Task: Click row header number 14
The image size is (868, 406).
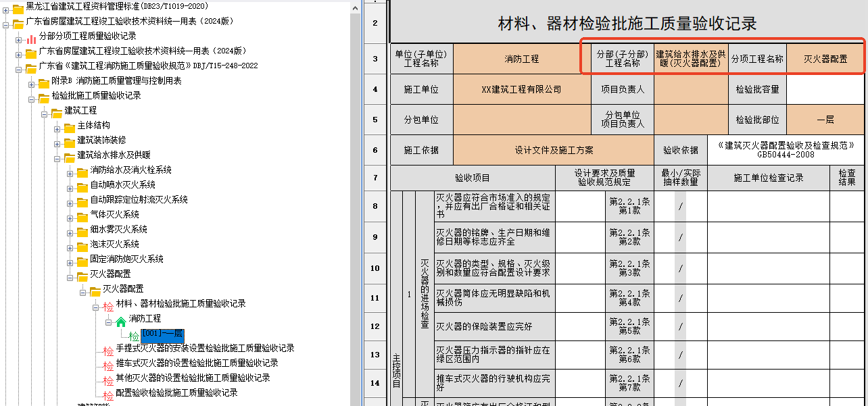Action: pos(375,383)
